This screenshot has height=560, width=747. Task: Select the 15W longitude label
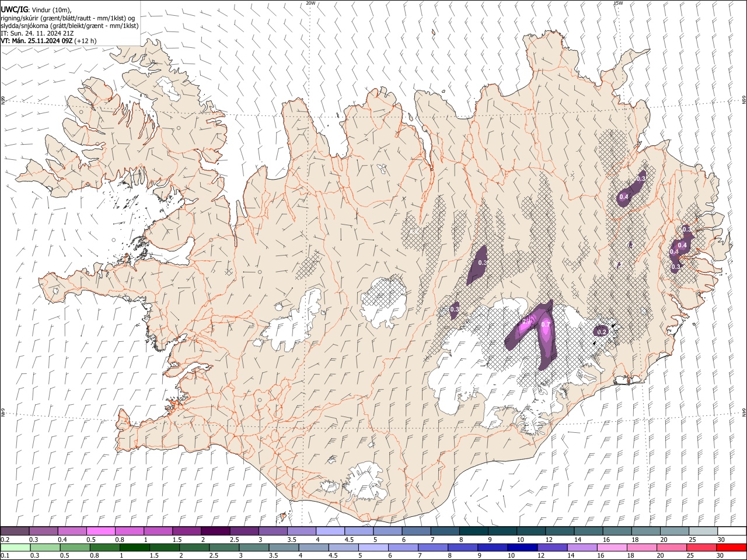coord(619,3)
